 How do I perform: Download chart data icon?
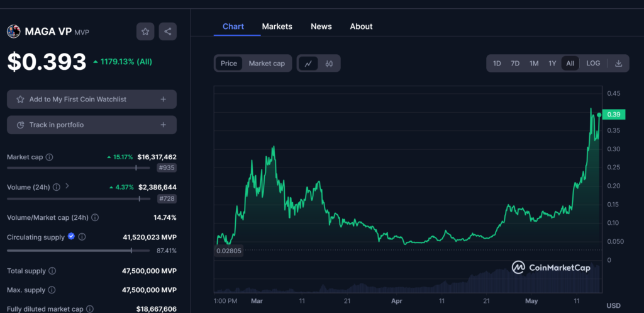coord(618,64)
